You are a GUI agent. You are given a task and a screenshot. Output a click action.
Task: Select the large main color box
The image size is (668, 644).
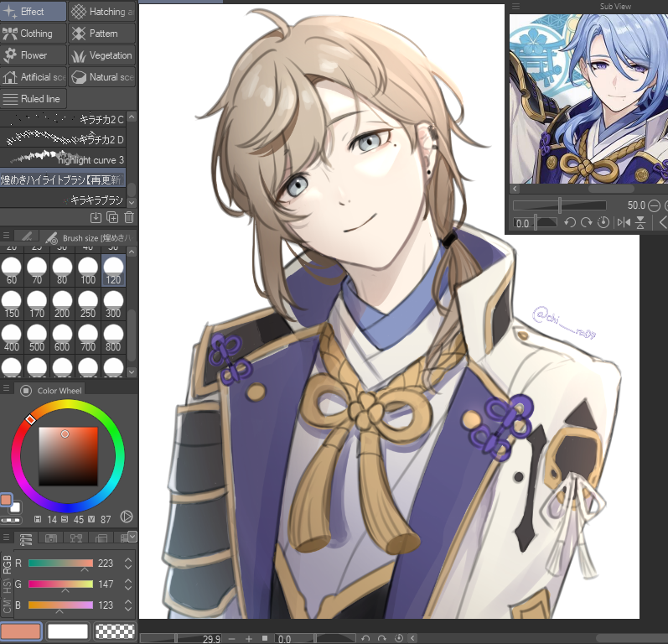21,631
